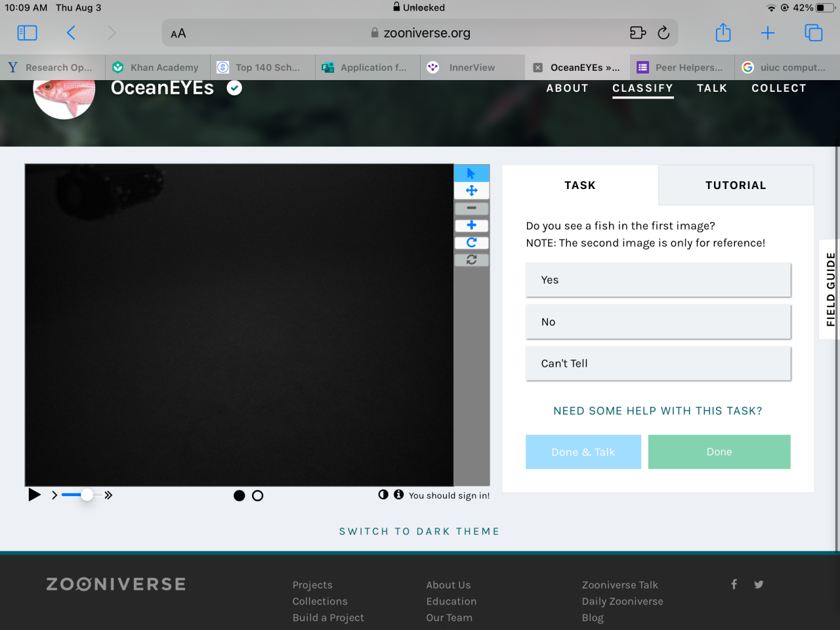The width and height of the screenshot is (840, 630).
Task: Switch to the Khan Academy tab
Action: coord(157,67)
